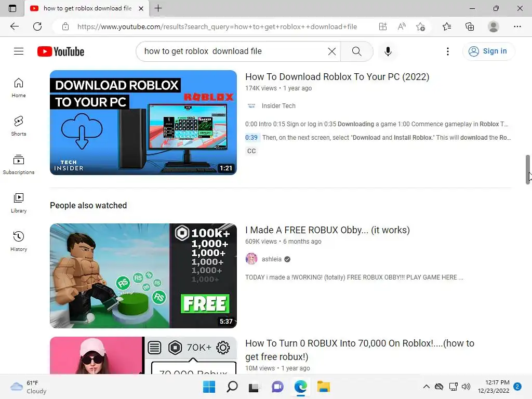Open 'How To Download Roblox To Your PC (2022)' title
This screenshot has width=532, height=399.
(337, 77)
